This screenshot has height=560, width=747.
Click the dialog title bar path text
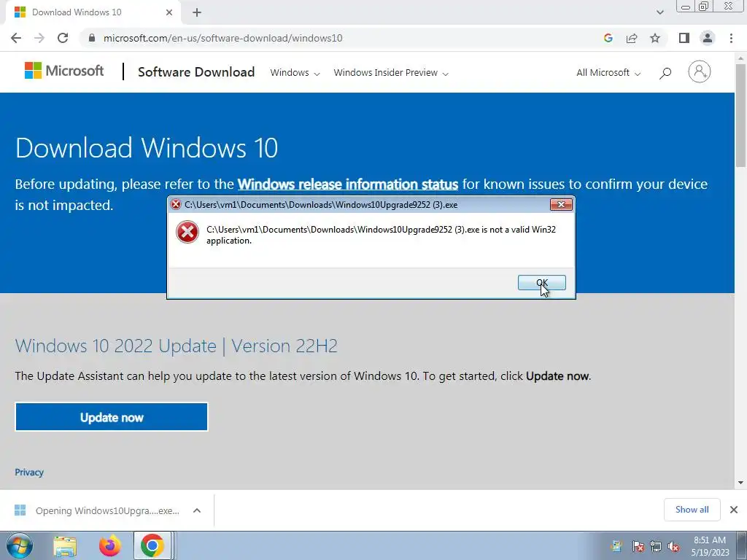pyautogui.click(x=321, y=205)
